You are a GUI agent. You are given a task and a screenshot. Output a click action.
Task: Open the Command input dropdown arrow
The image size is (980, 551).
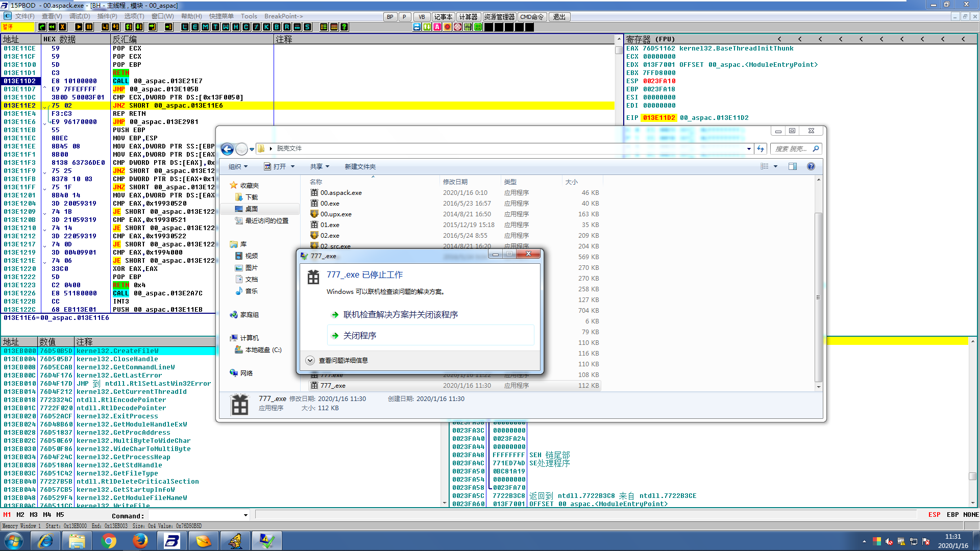point(246,515)
